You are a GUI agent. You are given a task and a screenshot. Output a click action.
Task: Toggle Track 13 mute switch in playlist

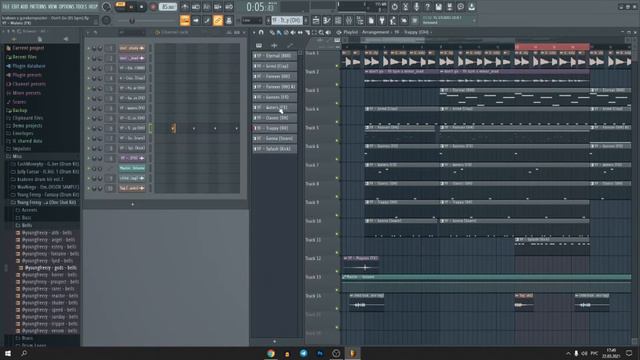337,290
